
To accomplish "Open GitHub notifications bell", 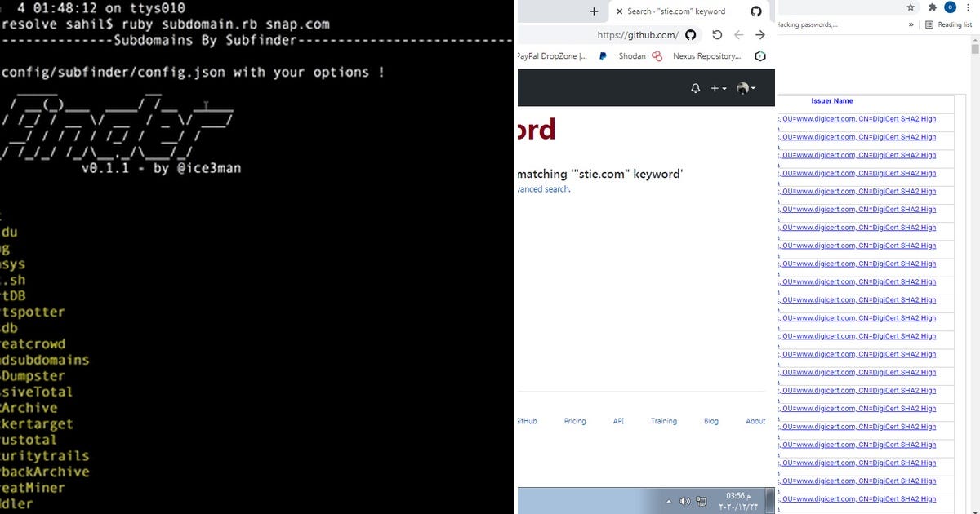I will point(696,88).
